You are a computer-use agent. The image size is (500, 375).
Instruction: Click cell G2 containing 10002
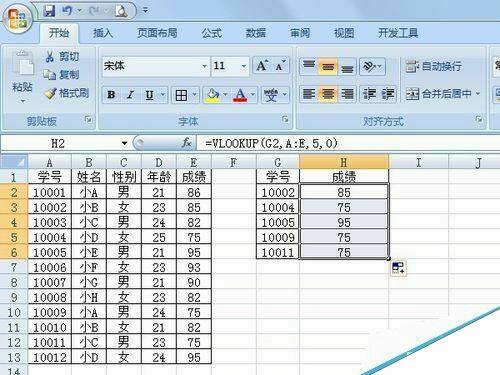(278, 192)
